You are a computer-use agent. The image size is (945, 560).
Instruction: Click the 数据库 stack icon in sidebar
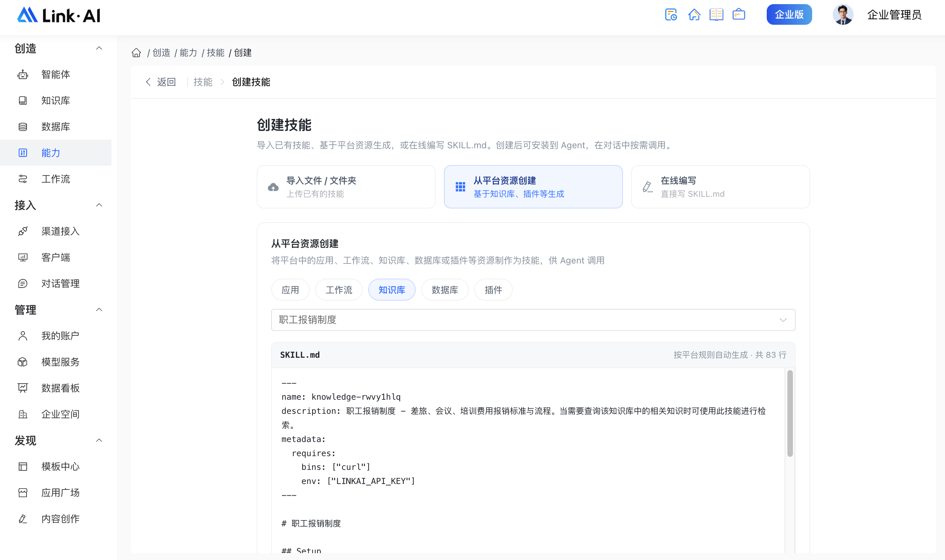[23, 127]
